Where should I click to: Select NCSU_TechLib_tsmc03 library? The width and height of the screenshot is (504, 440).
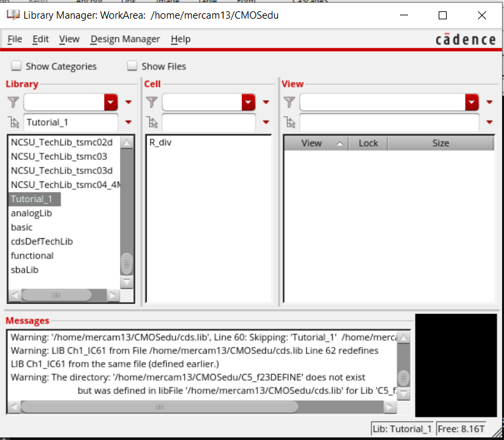pyautogui.click(x=59, y=156)
